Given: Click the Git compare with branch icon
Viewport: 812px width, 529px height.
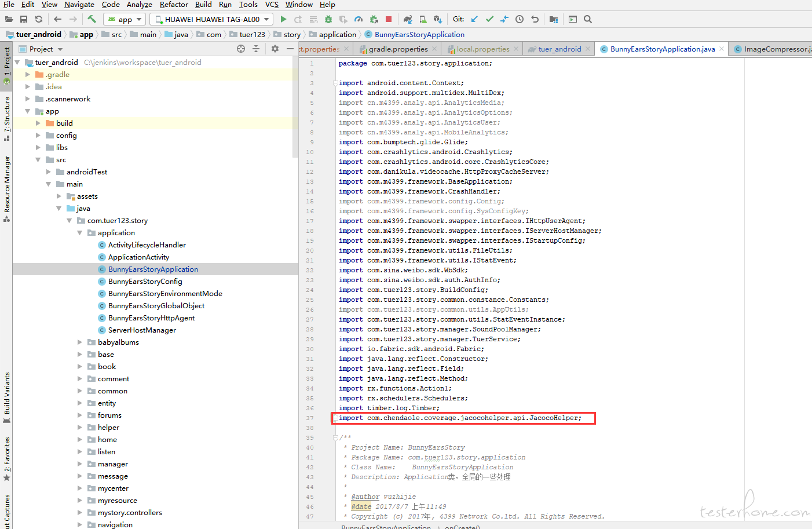Looking at the screenshot, I should [504, 19].
